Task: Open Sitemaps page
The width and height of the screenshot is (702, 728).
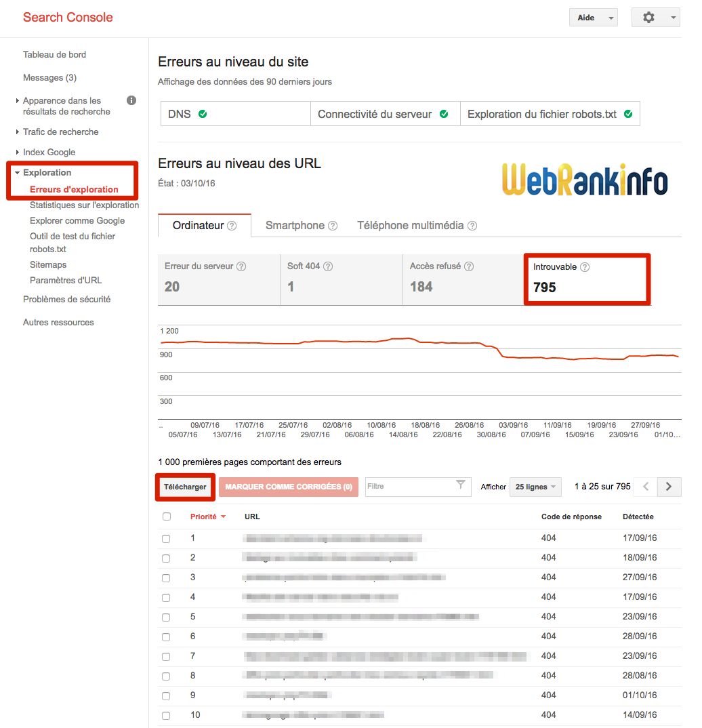Action: 48,264
